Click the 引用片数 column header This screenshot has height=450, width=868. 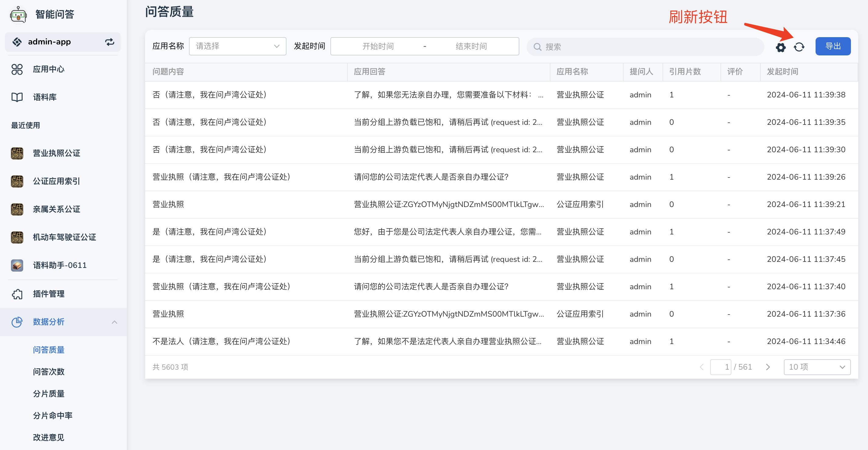click(x=685, y=71)
